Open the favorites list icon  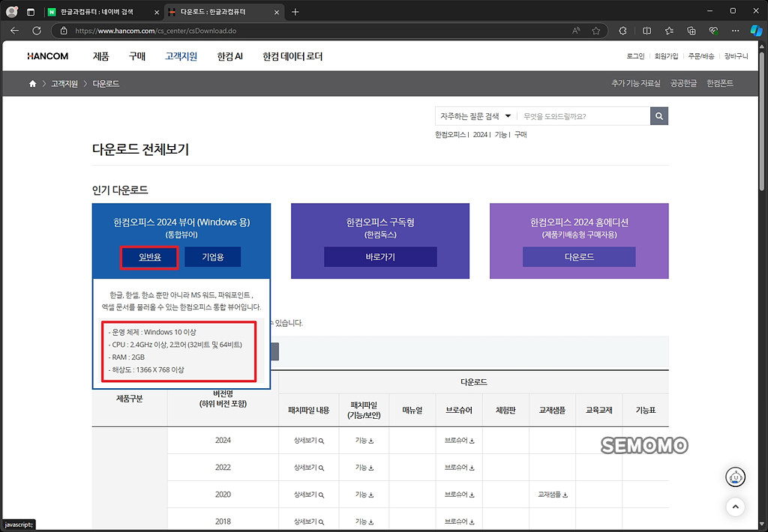point(669,31)
